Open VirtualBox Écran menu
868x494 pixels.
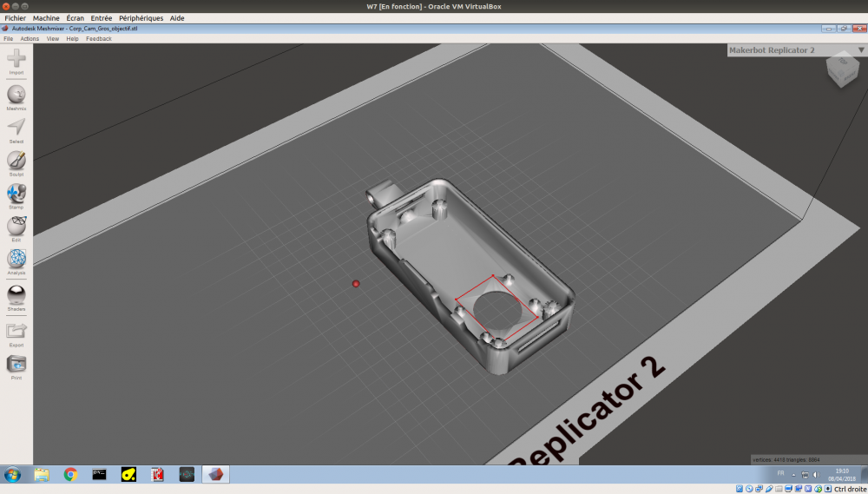point(76,18)
